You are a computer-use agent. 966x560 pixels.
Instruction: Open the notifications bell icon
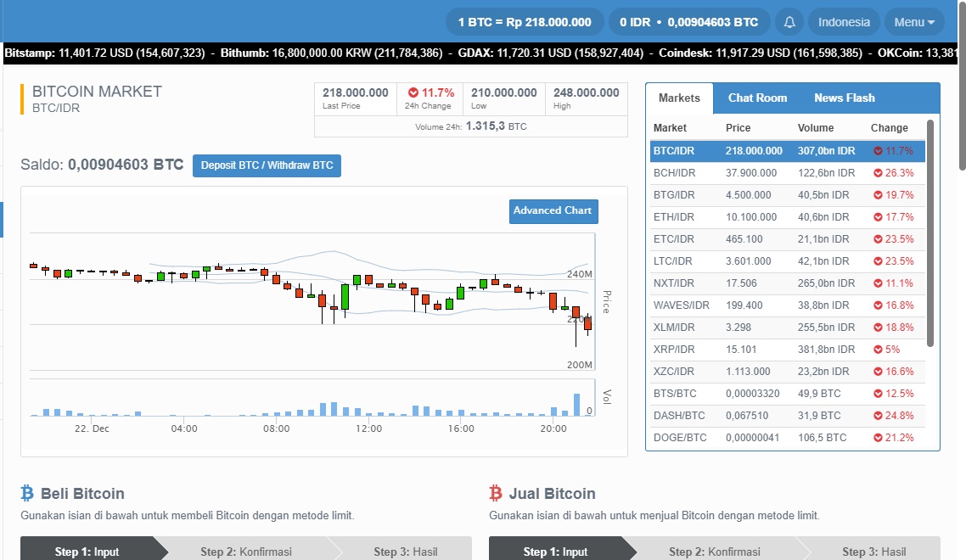[789, 21]
